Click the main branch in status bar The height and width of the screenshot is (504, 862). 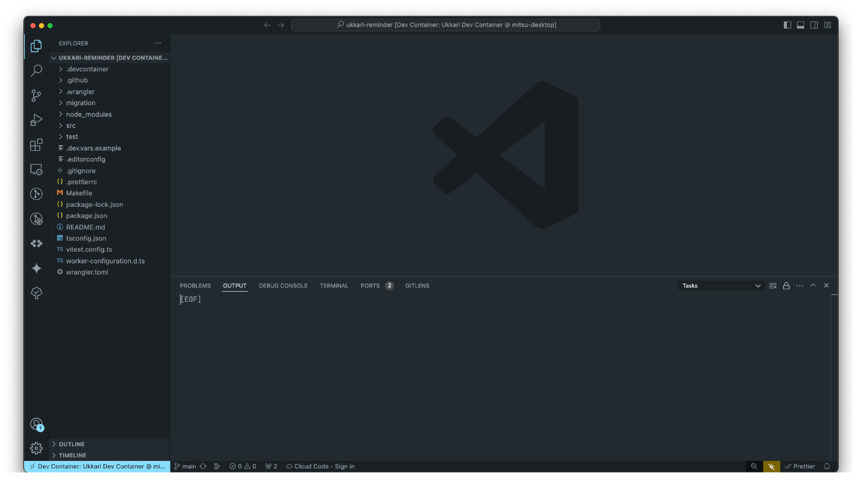point(185,466)
